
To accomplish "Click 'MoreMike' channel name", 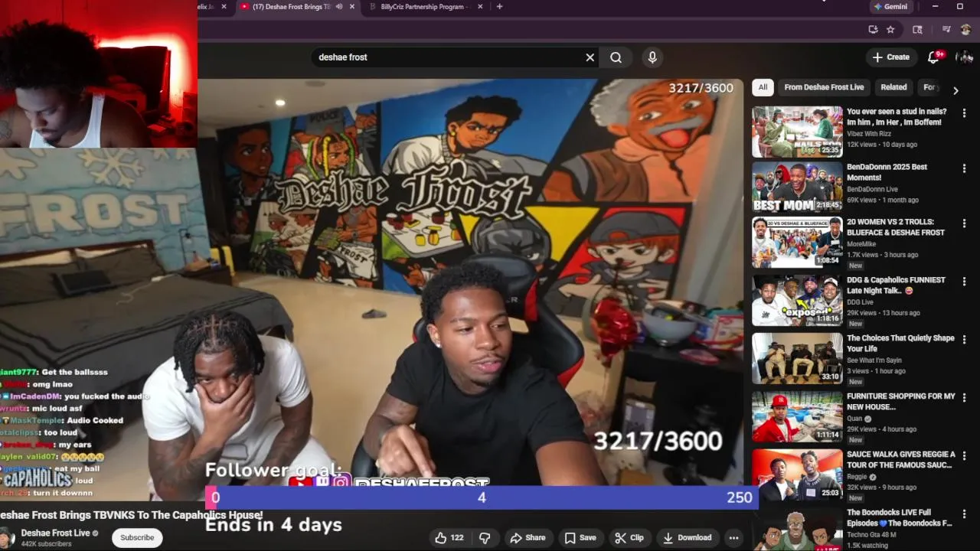I will tap(861, 244).
